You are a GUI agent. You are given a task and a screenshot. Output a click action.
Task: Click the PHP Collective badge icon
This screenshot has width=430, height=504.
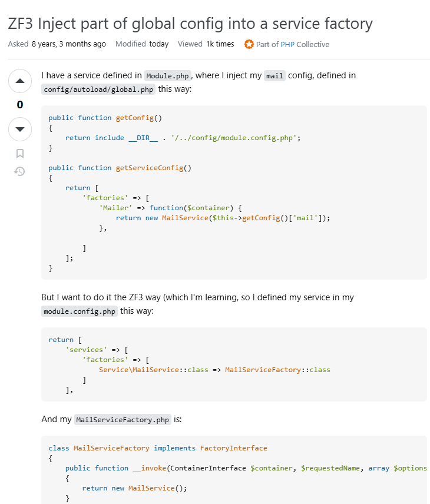249,44
